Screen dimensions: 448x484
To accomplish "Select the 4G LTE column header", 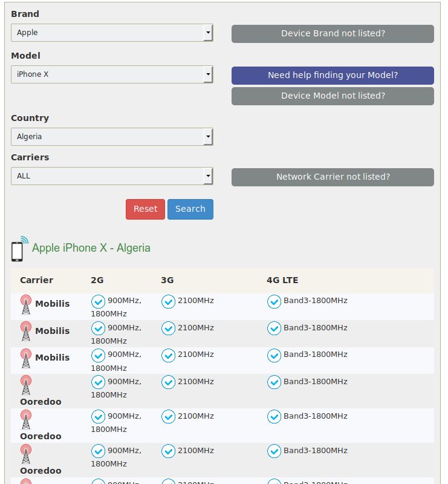I will (284, 280).
